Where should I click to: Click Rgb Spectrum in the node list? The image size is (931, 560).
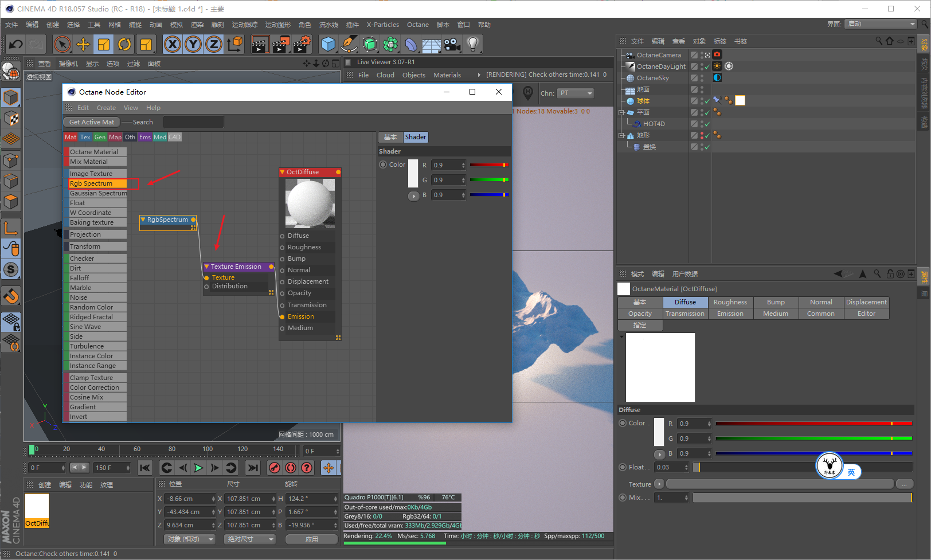point(97,183)
